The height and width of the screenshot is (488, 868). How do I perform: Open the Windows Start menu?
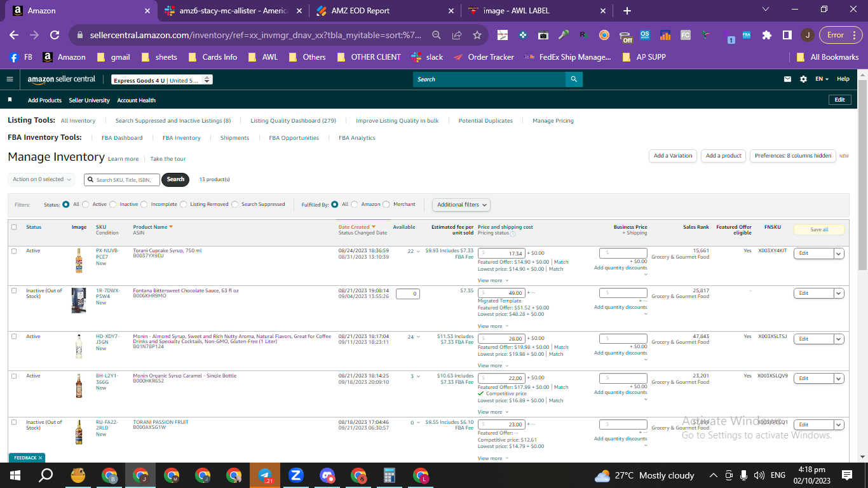tap(15, 475)
